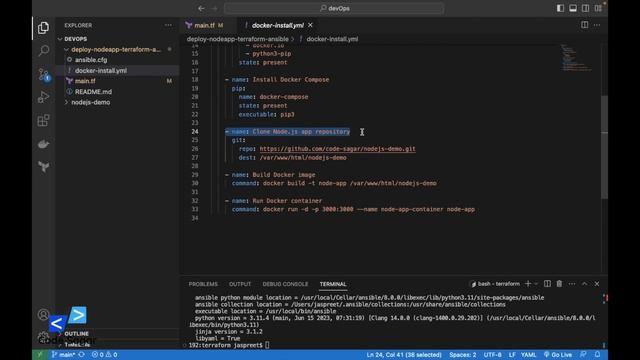The image size is (640, 360).
Task: Click the deploy-nodeapp-terraform-ansible breadcrumb
Action: [238, 39]
